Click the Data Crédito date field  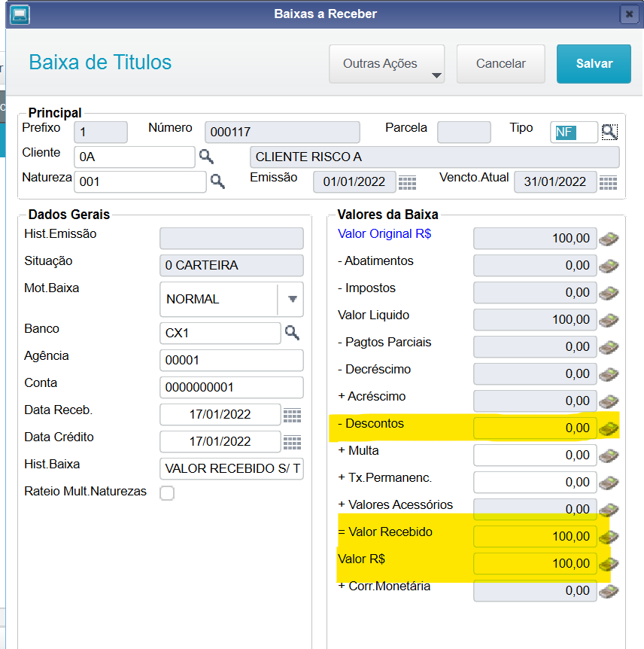pyautogui.click(x=220, y=442)
